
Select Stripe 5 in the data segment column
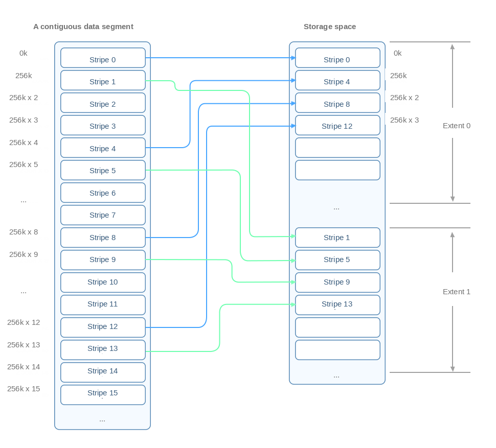(103, 170)
